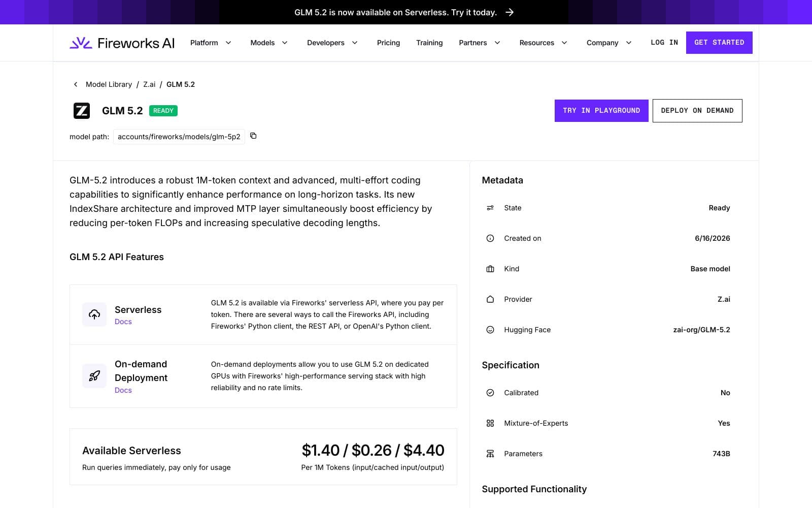Click the $1.40 / $0.26 / $4.40 price text

tap(373, 450)
